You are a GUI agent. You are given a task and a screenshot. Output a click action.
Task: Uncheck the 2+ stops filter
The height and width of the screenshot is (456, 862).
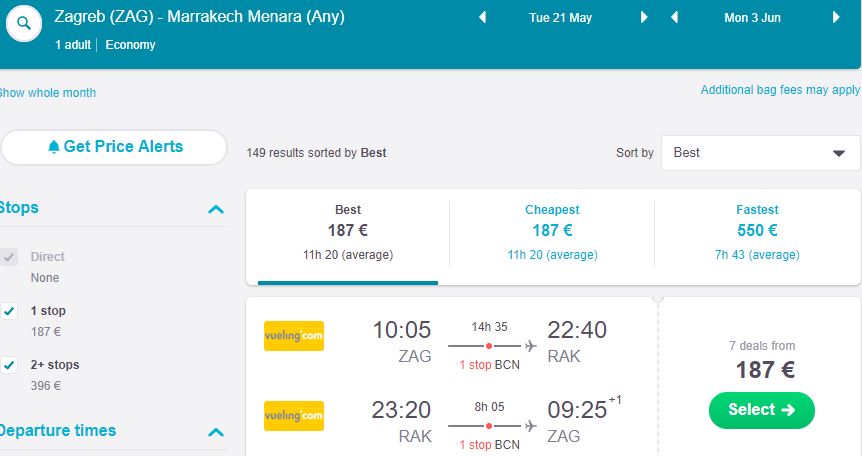pyautogui.click(x=10, y=365)
